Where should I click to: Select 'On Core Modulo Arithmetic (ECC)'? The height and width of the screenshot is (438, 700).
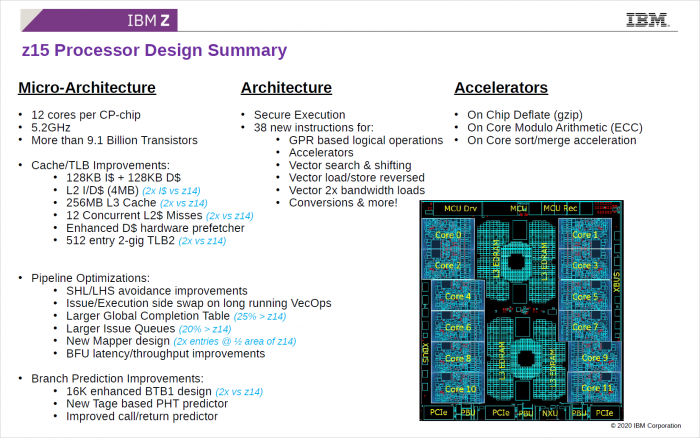[x=555, y=128]
